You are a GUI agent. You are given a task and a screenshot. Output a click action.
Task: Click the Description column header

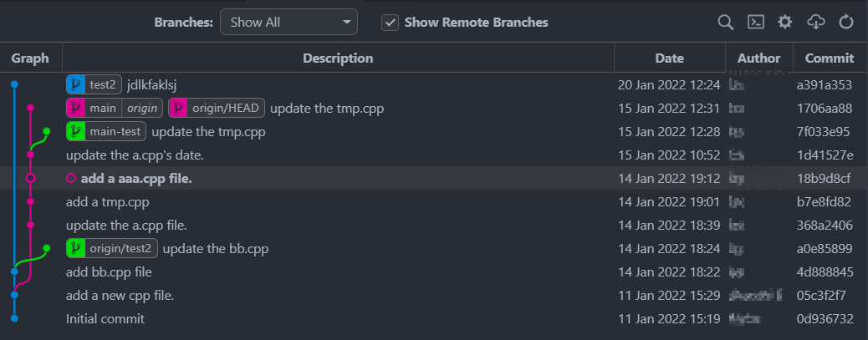pyautogui.click(x=338, y=58)
